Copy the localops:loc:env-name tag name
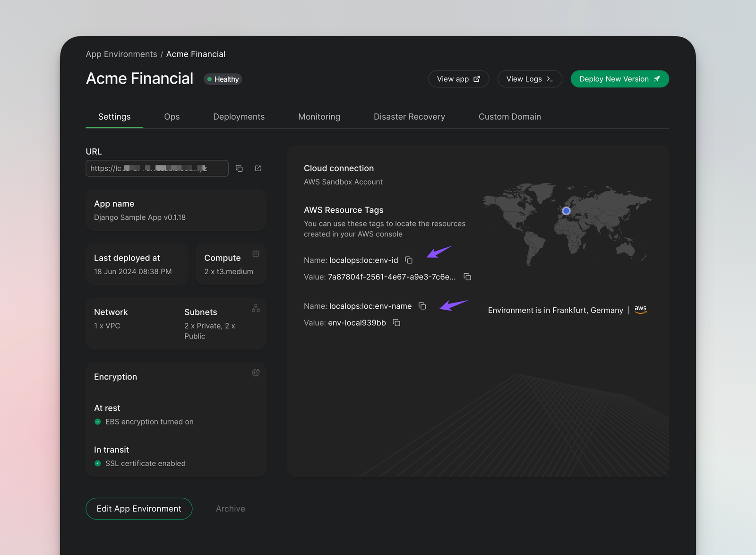Image resolution: width=756 pixels, height=555 pixels. click(422, 306)
